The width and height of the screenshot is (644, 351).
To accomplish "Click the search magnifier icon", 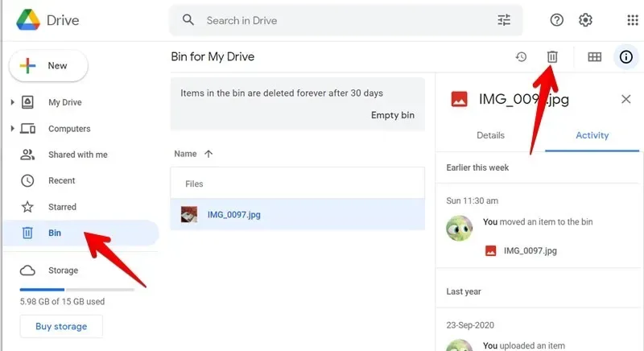I will 188,19.
